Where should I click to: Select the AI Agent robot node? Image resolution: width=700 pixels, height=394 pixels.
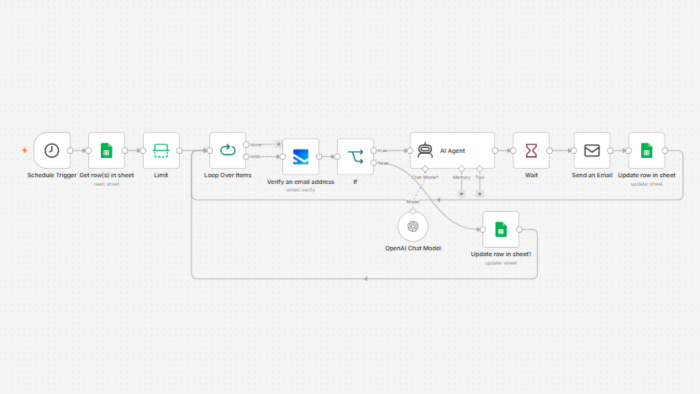coord(452,150)
